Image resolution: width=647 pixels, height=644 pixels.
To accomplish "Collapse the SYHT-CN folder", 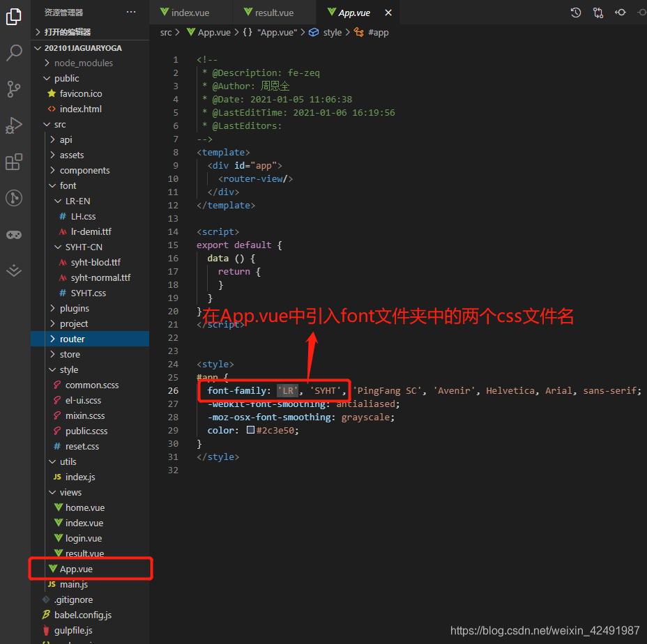I will [89, 247].
